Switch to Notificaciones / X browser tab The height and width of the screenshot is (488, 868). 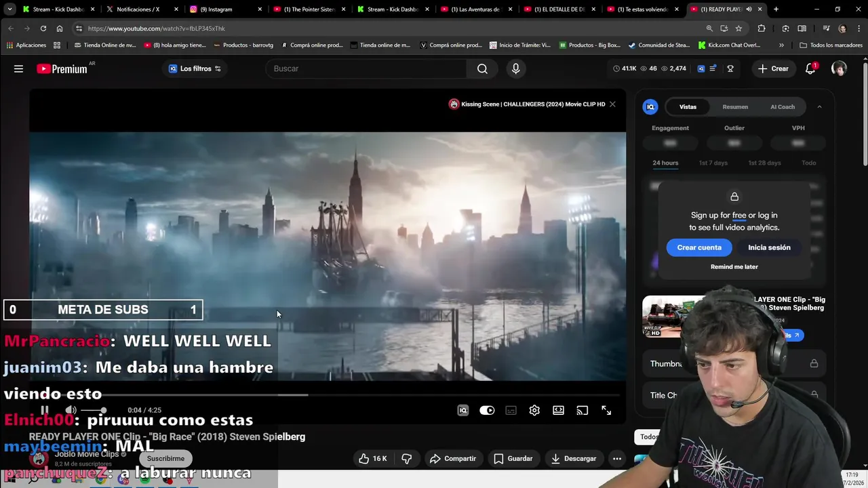pos(141,9)
